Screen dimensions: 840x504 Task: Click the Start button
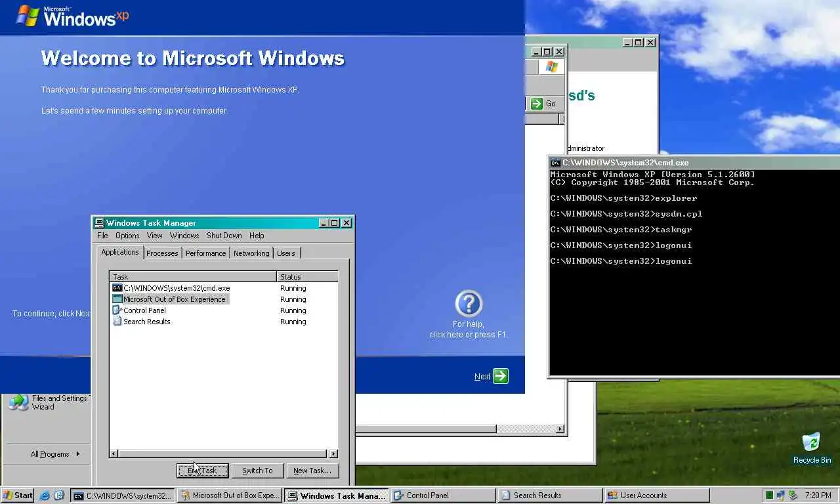18,495
